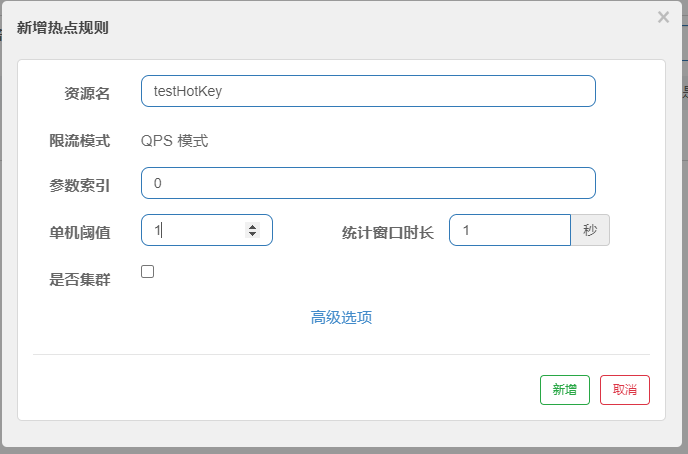Increase 单机阈值 with the up arrow
The image size is (688, 454).
coord(252,226)
